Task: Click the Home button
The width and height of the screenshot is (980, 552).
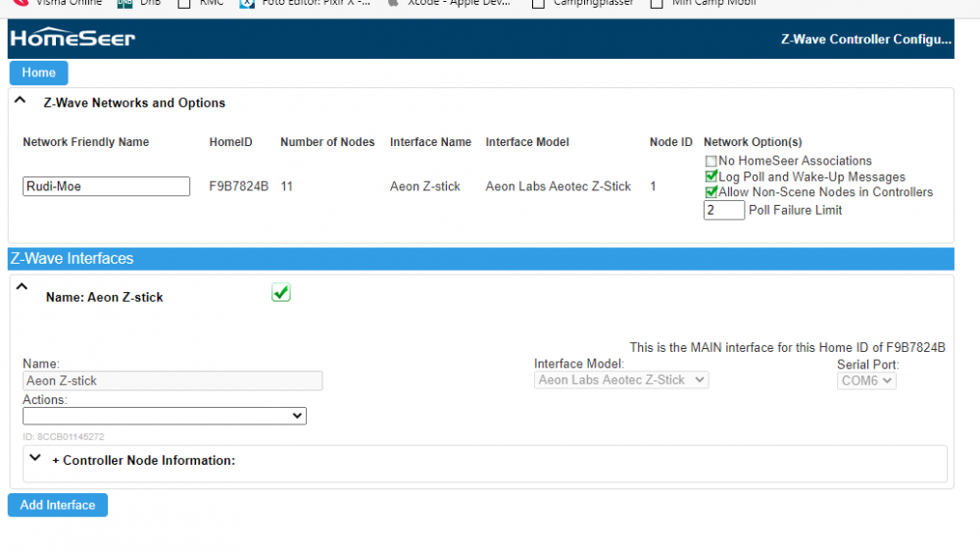Action: tap(38, 73)
